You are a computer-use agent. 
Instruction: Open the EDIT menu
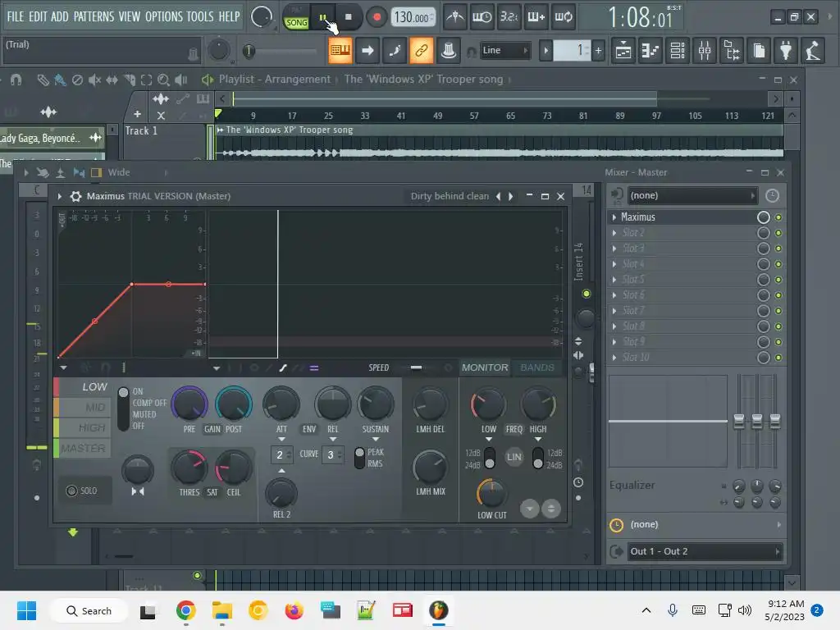[38, 16]
